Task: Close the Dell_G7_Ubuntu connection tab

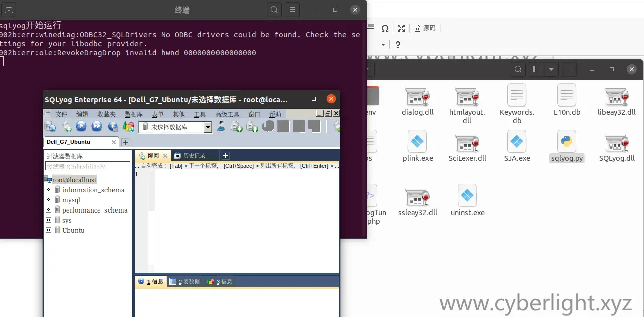Action: pyautogui.click(x=114, y=142)
